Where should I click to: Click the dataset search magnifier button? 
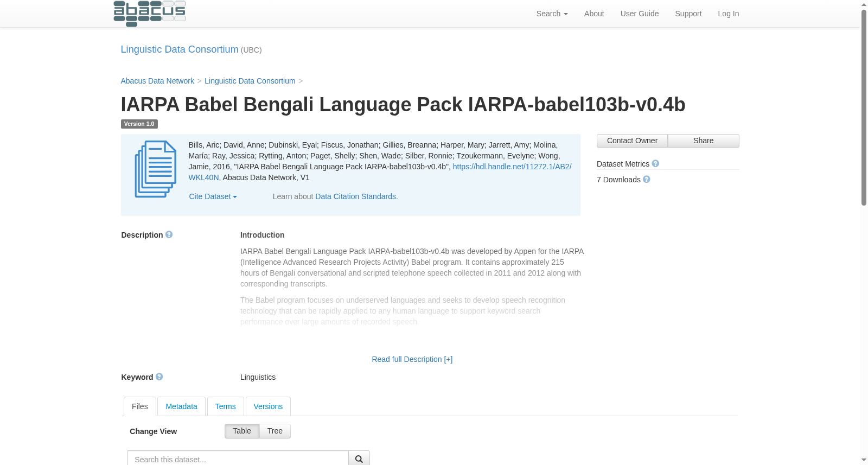[x=359, y=459]
